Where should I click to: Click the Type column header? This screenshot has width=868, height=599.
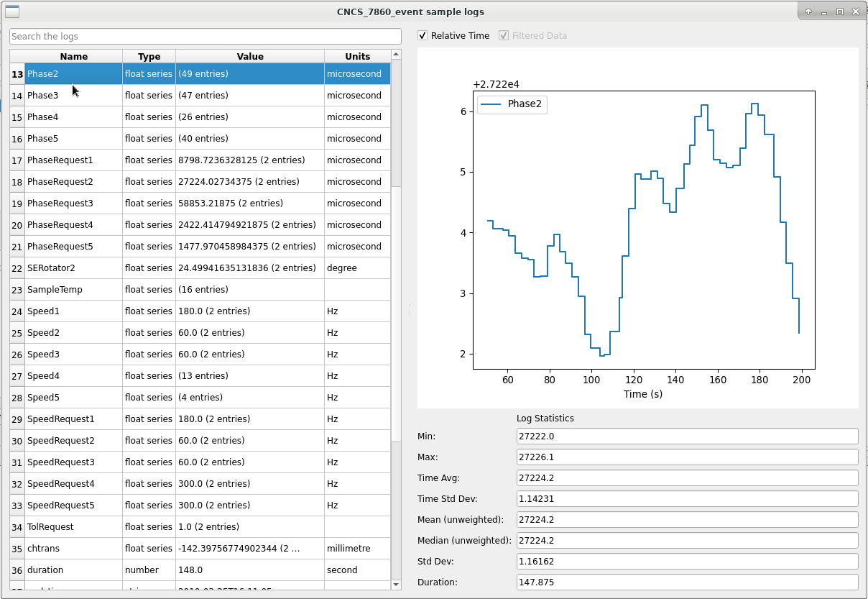click(x=149, y=56)
